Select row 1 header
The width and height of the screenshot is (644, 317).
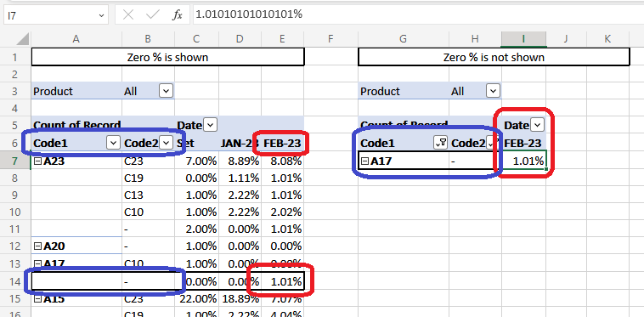point(15,57)
